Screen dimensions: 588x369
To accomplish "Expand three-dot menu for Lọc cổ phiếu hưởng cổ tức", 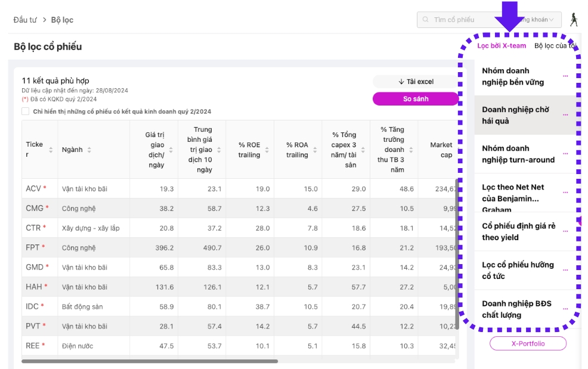I will point(565,270).
